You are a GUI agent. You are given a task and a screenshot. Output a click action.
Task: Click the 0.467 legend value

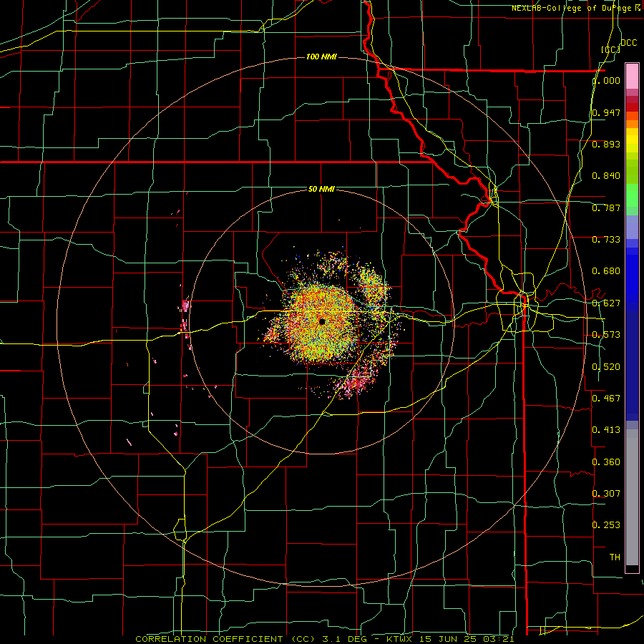click(606, 399)
